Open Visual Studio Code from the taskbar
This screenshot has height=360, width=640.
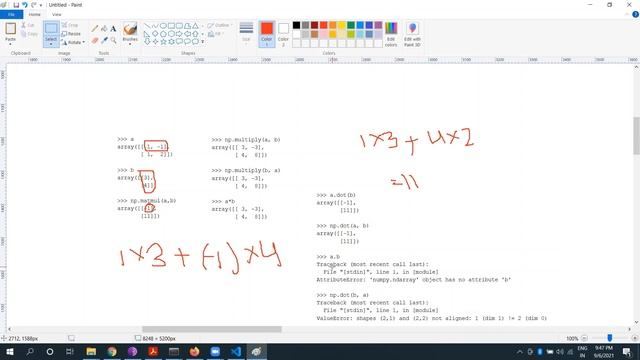tap(236, 351)
